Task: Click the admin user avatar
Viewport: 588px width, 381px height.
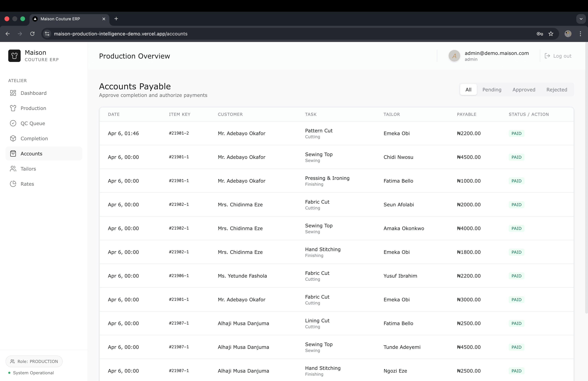Action: click(x=454, y=56)
